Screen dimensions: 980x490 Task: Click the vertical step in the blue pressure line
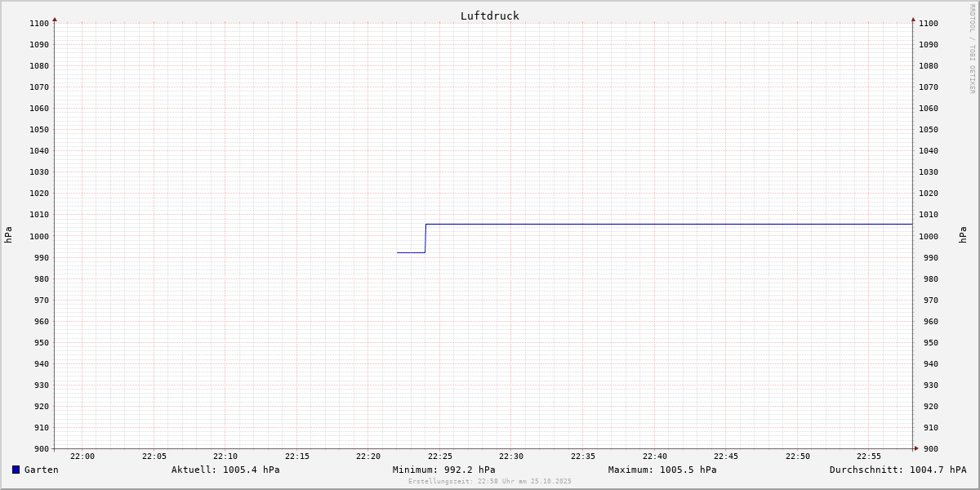(x=425, y=238)
